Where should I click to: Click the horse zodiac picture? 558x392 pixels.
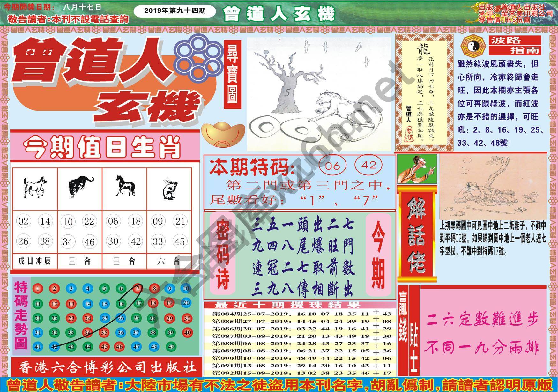tap(125, 186)
